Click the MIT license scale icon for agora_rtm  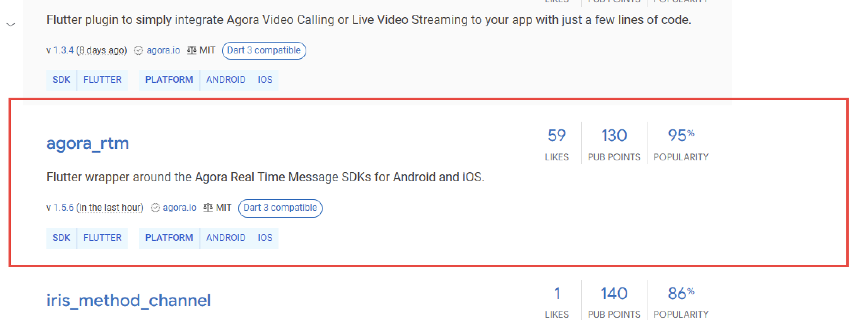pos(208,208)
